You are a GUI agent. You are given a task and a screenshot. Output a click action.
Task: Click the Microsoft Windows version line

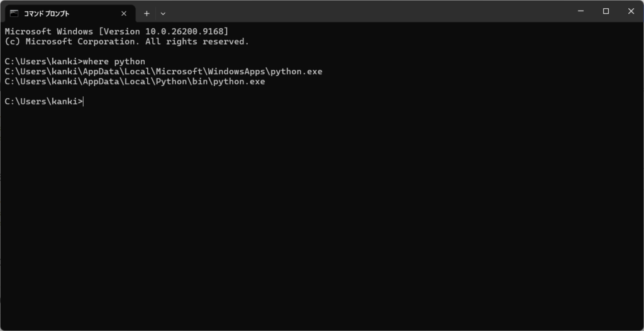coord(116,31)
